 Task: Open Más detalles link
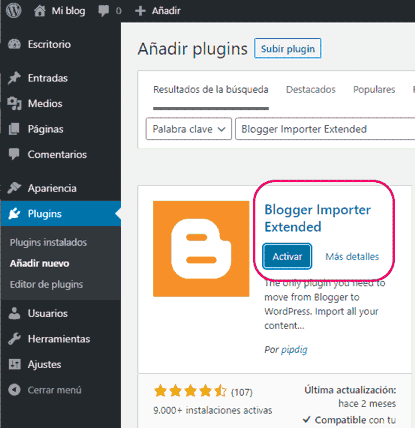(352, 256)
